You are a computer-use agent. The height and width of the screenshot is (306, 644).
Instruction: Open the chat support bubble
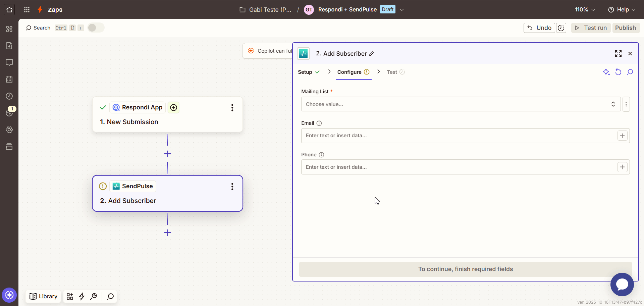(x=622, y=285)
